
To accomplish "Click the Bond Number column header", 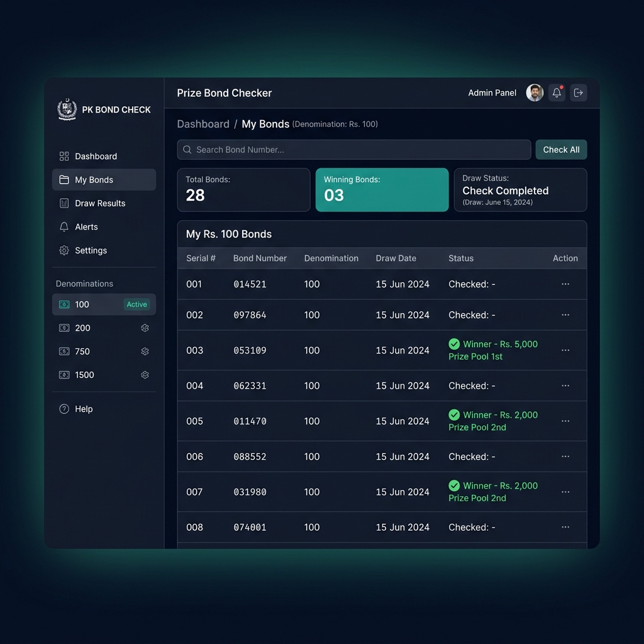I will click(260, 258).
